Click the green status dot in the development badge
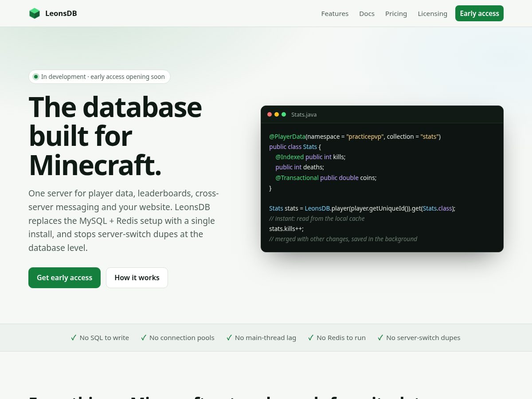This screenshot has width=532, height=399. [36, 77]
